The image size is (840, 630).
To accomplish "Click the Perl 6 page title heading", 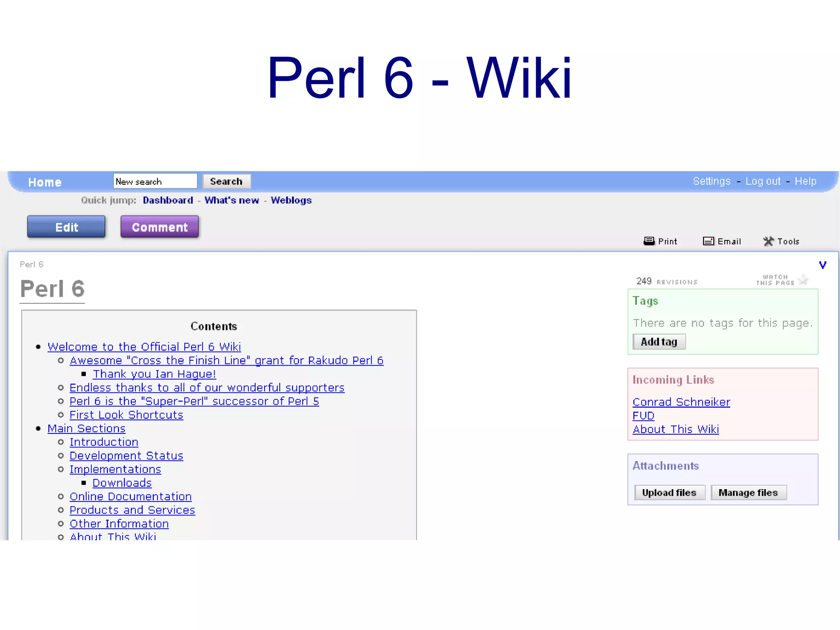I will 52,289.
